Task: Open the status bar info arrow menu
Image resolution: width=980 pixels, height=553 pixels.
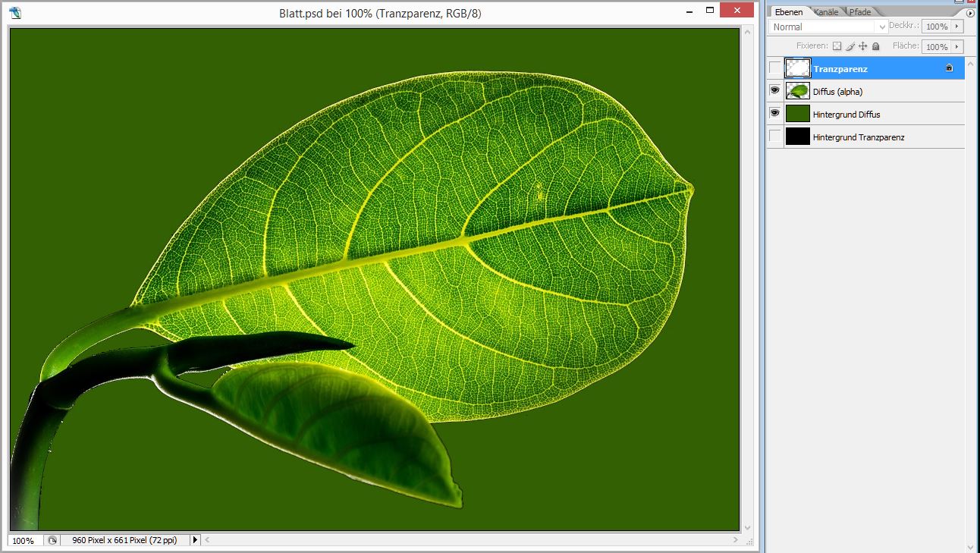Action: [x=195, y=540]
